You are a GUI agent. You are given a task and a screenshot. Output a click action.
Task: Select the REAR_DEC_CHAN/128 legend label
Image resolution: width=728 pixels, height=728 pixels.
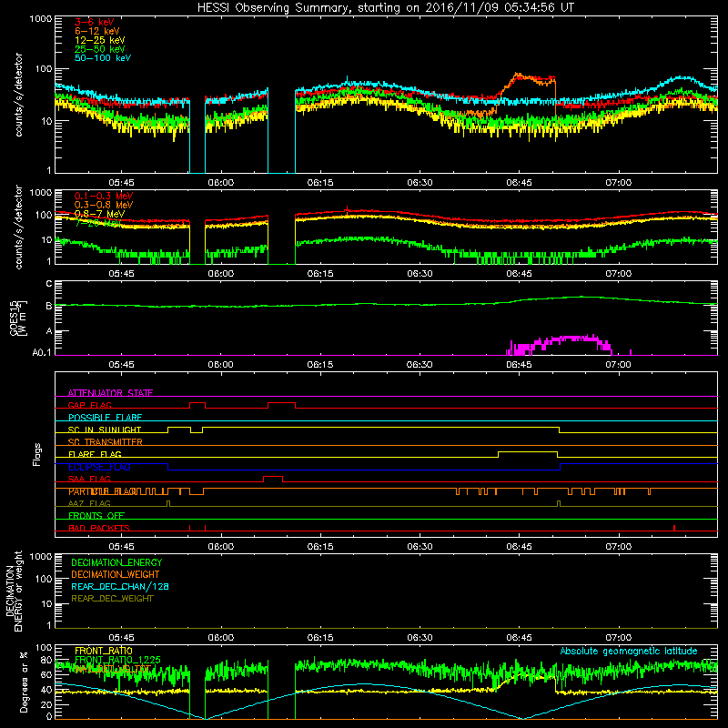point(120,586)
